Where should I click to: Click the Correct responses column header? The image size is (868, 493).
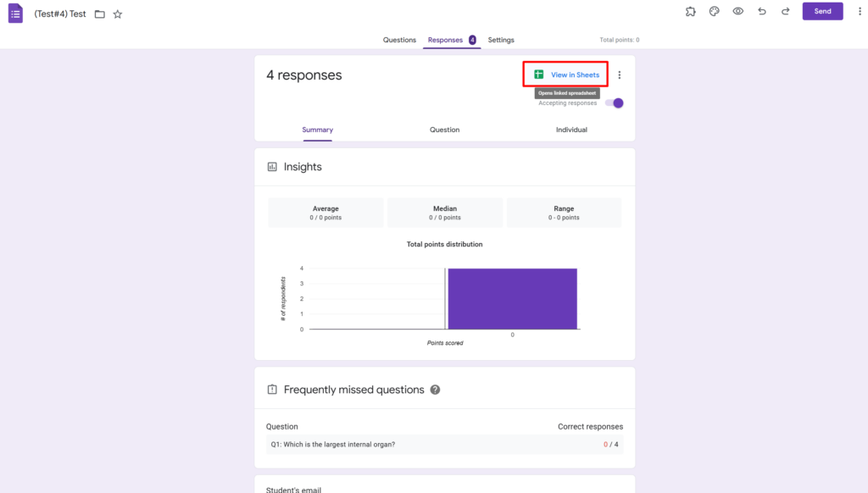click(x=590, y=427)
